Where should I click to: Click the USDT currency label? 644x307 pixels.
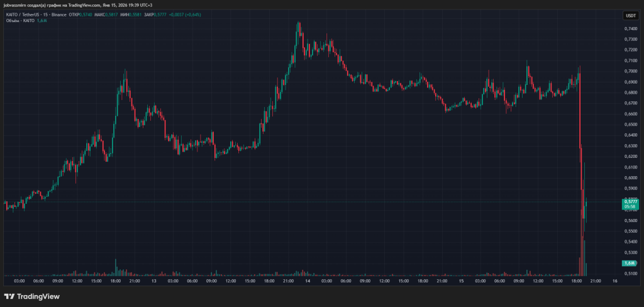coord(630,15)
